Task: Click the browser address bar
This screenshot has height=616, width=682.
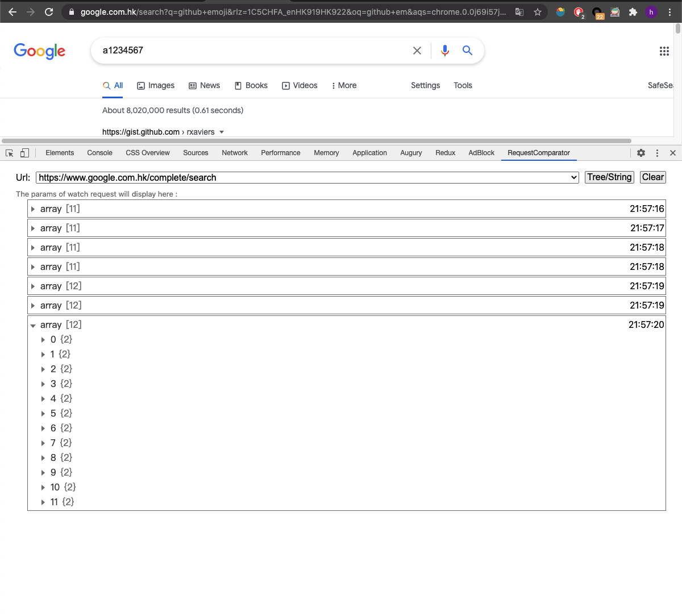Action: point(293,11)
